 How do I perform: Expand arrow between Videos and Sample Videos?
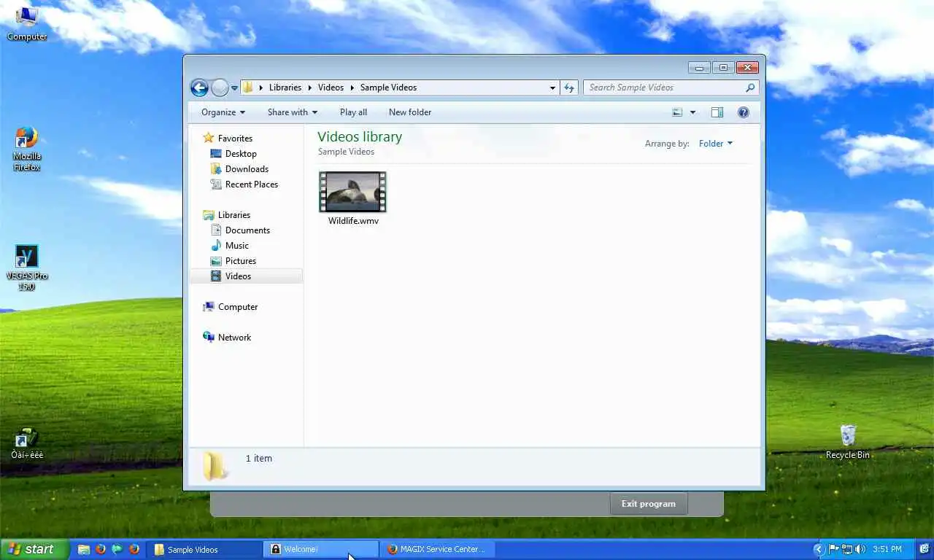352,87
